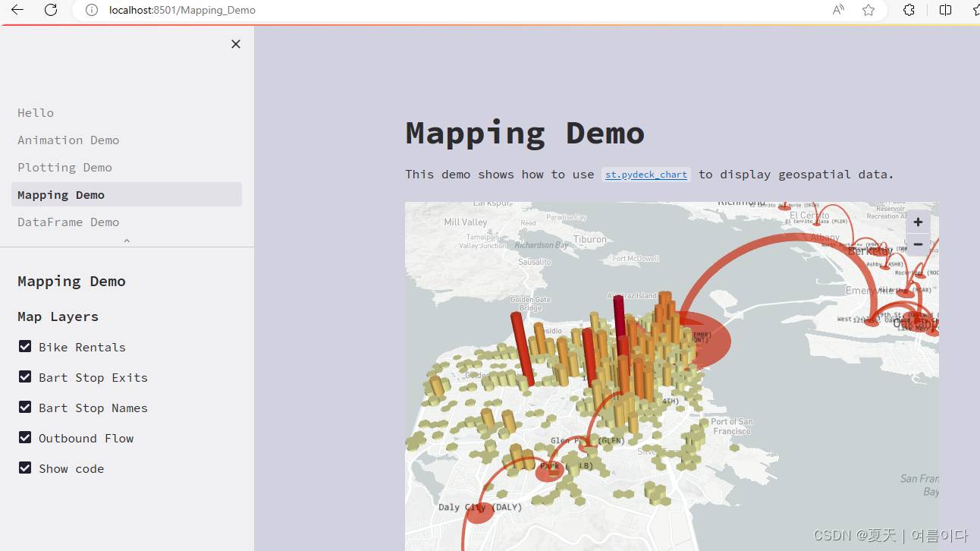The height and width of the screenshot is (551, 980).
Task: Zoom out on the map
Action: click(918, 244)
